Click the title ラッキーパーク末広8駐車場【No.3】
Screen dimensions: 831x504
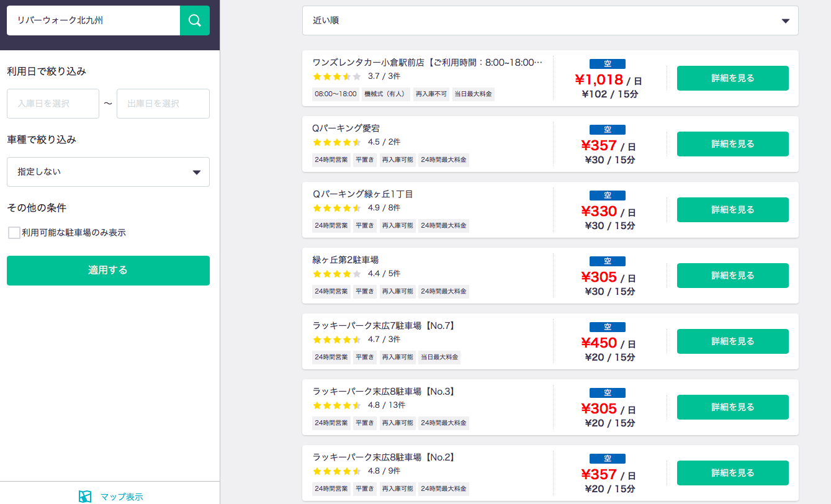(385, 392)
